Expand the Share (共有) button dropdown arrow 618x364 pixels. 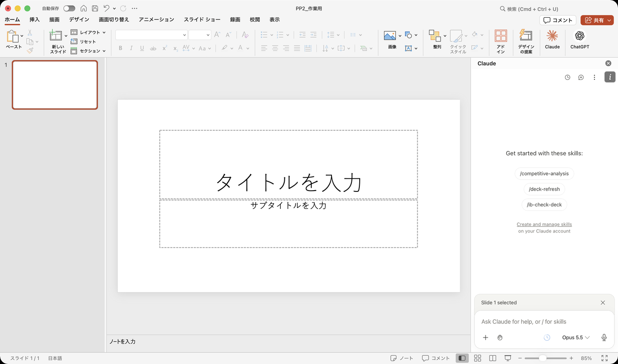(x=610, y=20)
